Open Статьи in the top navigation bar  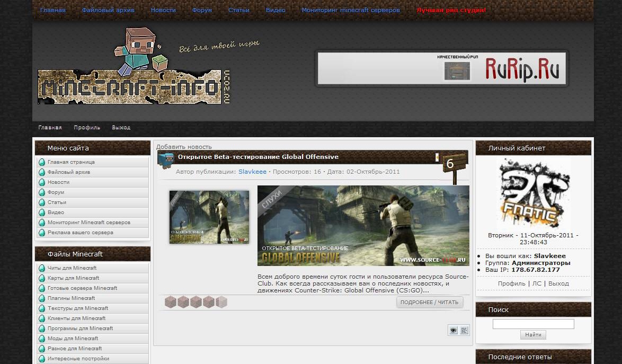tap(239, 10)
